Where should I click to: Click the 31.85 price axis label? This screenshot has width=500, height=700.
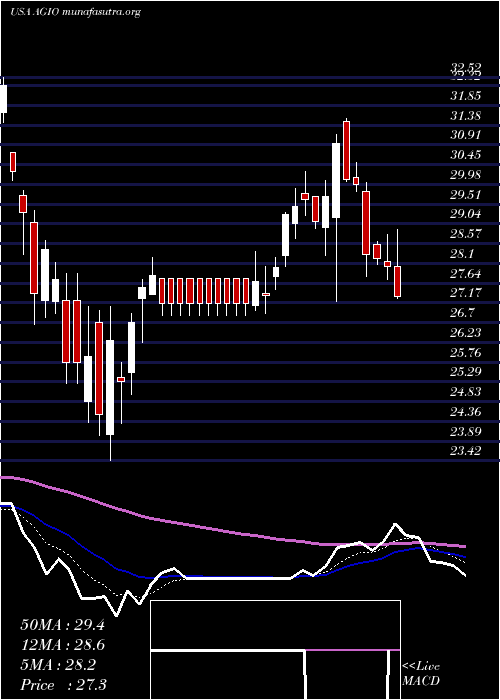click(467, 96)
